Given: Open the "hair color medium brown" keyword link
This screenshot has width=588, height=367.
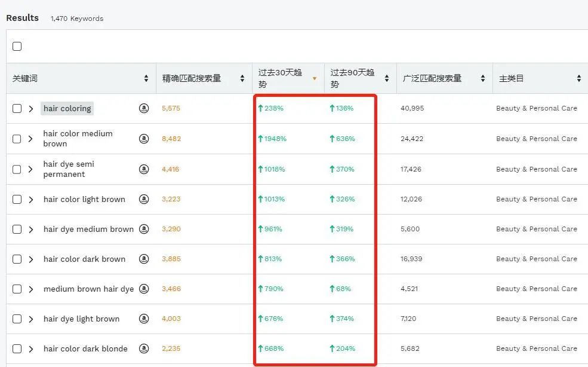Looking at the screenshot, I should coord(78,139).
